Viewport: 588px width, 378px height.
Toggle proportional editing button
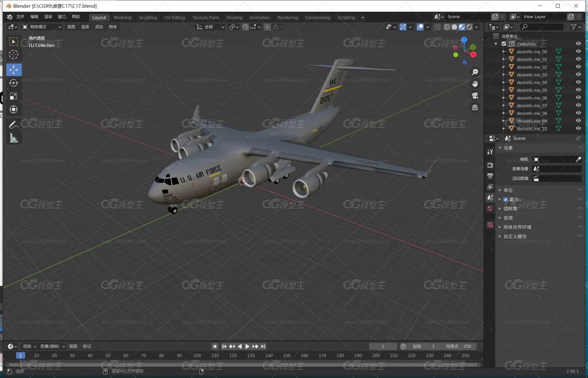pyautogui.click(x=267, y=27)
